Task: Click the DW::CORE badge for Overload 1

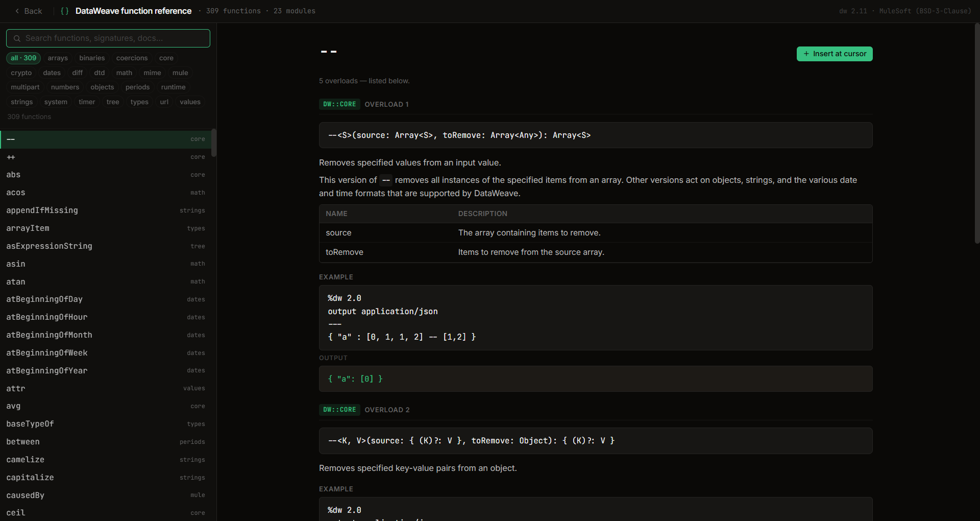Action: [x=339, y=104]
